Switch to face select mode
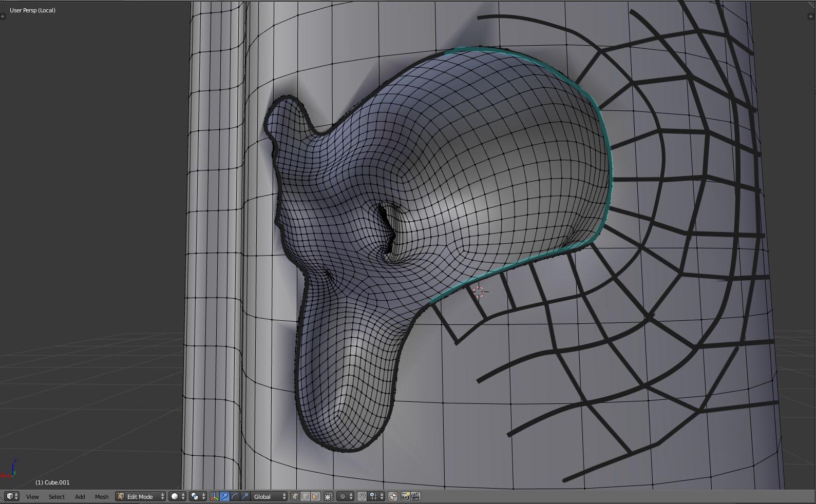Image resolution: width=816 pixels, height=504 pixels. tap(315, 496)
